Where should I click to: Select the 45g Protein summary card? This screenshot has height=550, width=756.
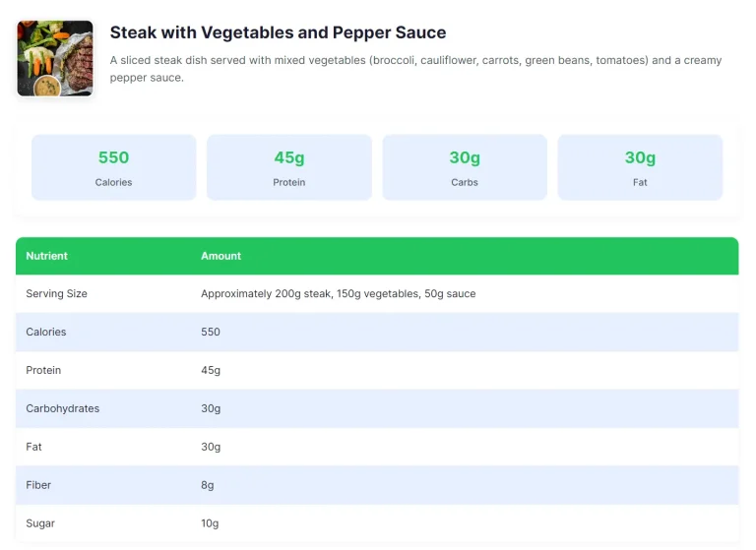pos(289,167)
